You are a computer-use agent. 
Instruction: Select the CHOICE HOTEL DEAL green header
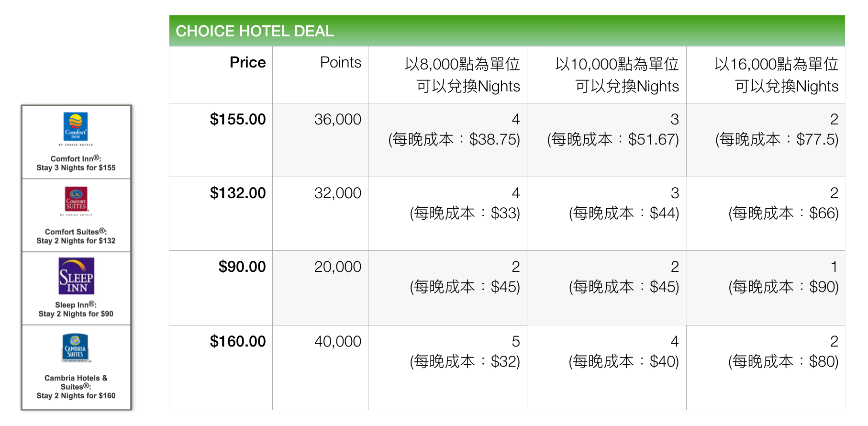point(507,31)
